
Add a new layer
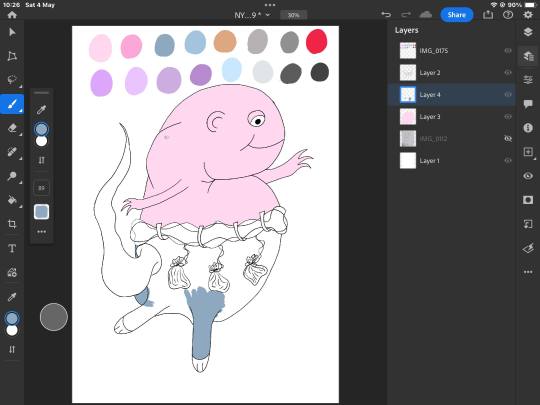click(528, 152)
